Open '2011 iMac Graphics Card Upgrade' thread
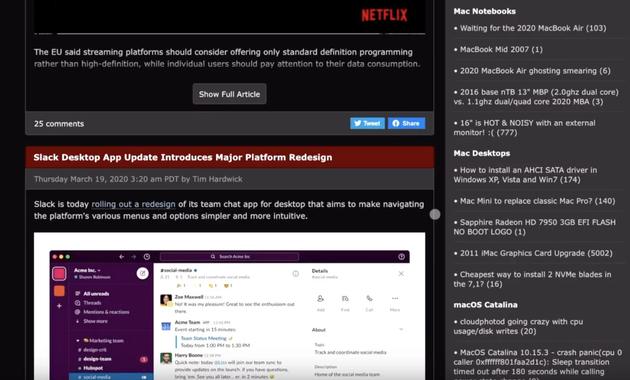This screenshot has height=380, width=630. pos(536,253)
